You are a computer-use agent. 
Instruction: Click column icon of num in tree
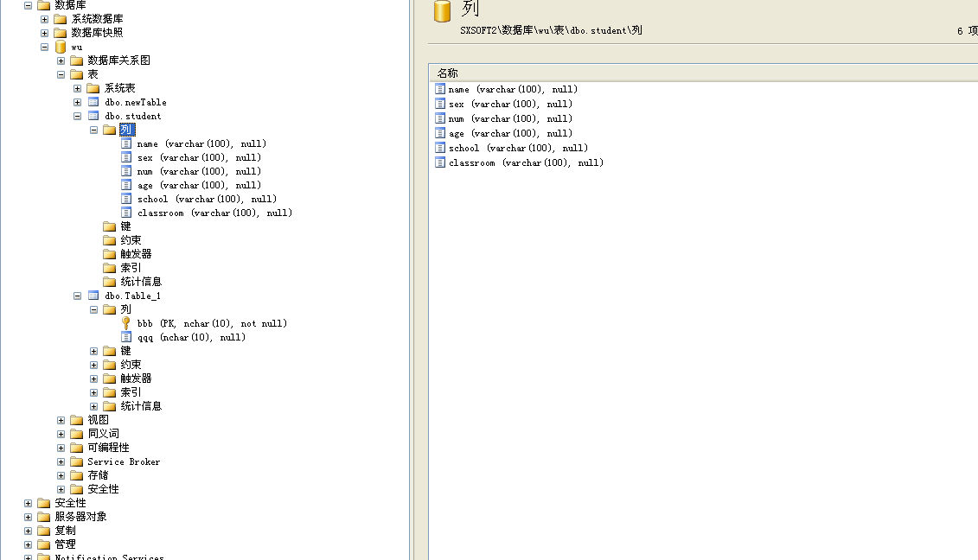tap(126, 171)
